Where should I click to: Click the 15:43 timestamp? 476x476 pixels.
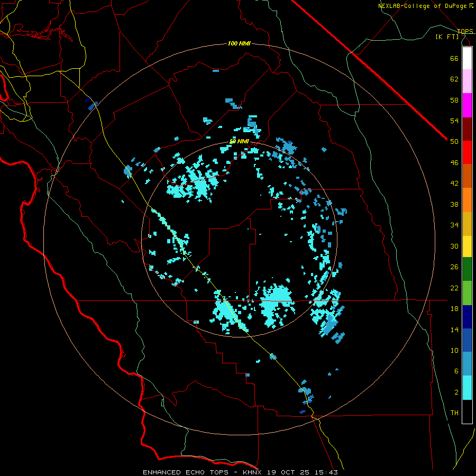point(326,472)
